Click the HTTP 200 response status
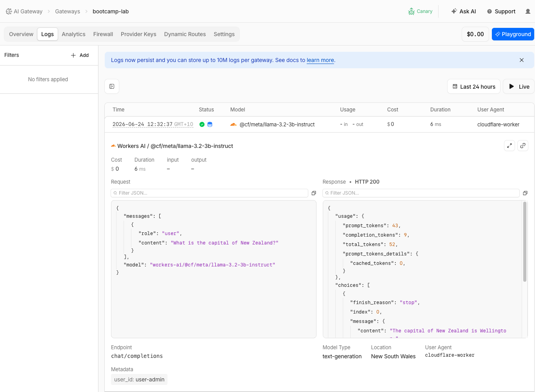Screen dimensions: 535x392 pyautogui.click(x=367, y=182)
